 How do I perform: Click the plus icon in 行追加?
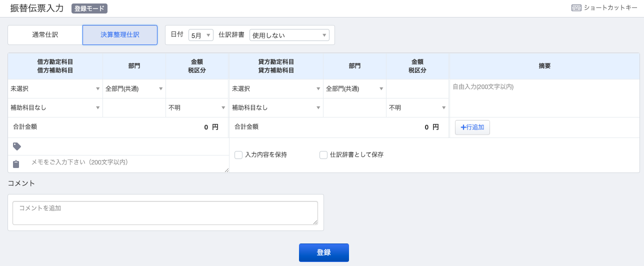point(463,127)
